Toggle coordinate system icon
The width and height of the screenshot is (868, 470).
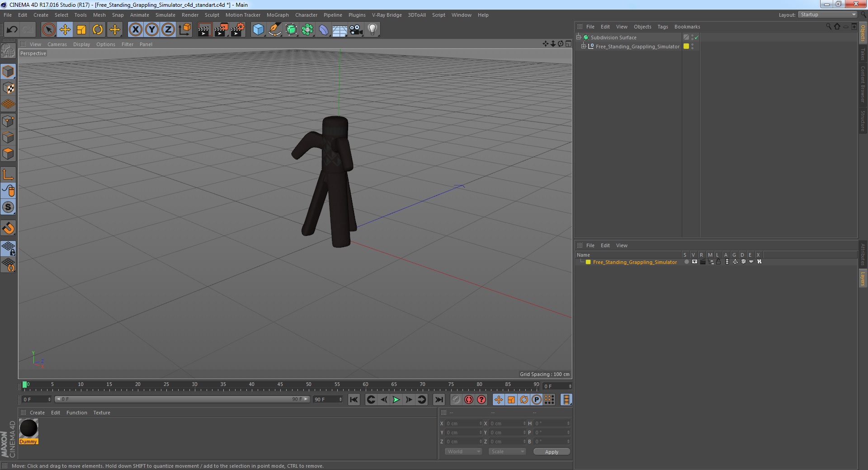tap(184, 30)
